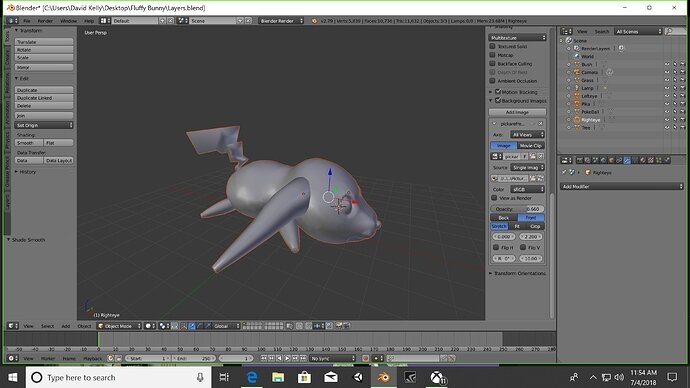Open the Object Mode dropdown

(119, 326)
